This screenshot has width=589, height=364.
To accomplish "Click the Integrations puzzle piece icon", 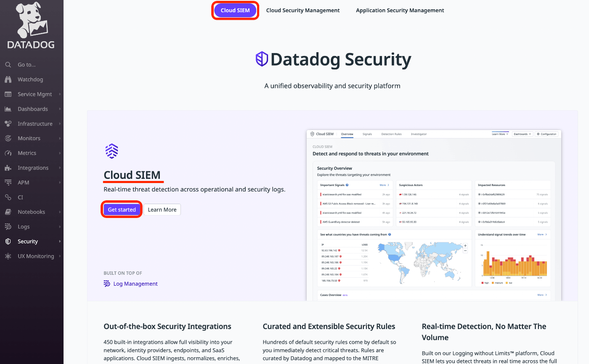I will tap(8, 168).
